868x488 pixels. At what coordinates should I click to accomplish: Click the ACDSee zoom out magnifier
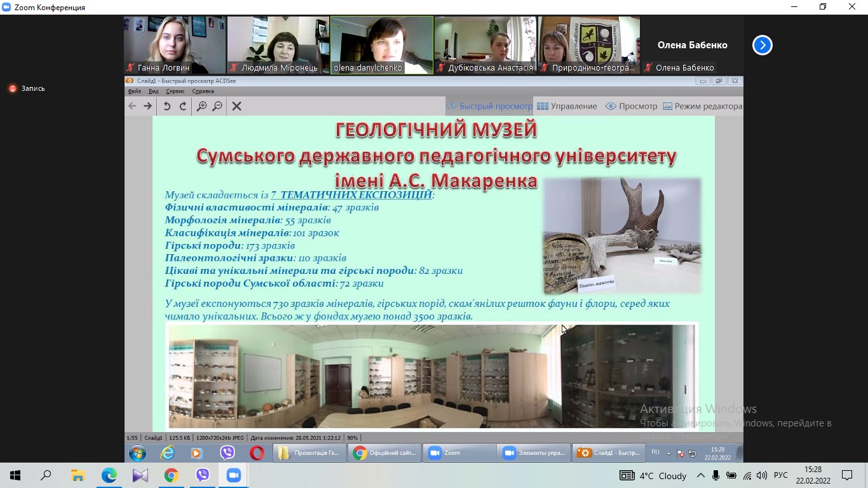[217, 106]
